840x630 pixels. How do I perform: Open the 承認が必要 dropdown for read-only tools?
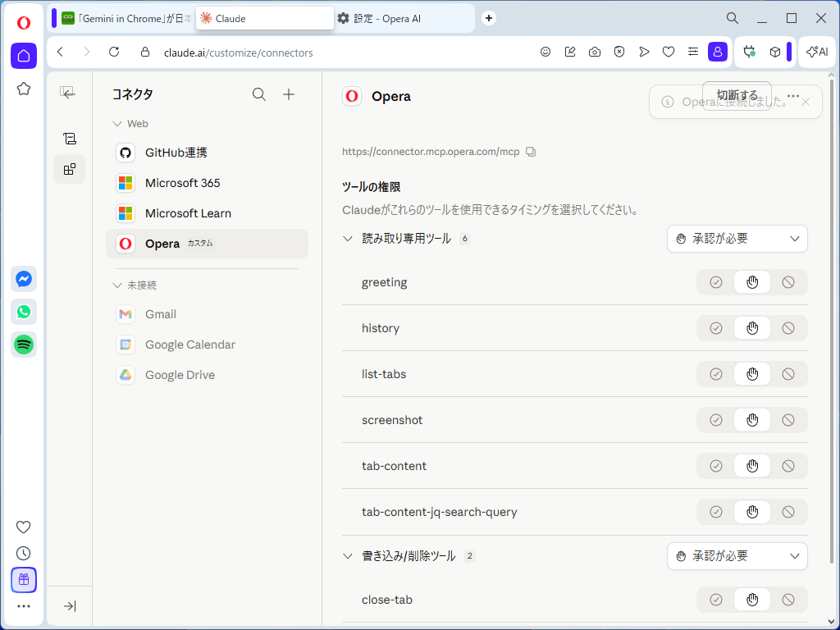click(737, 239)
